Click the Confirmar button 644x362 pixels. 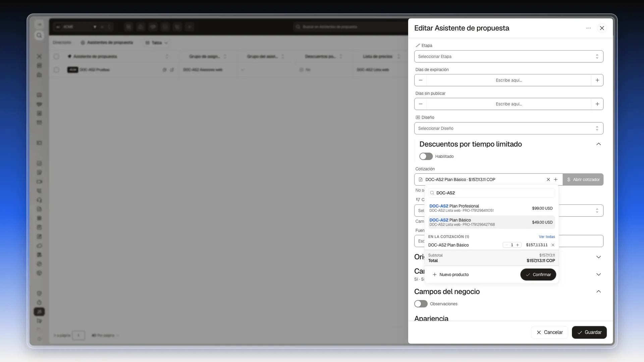point(538,275)
